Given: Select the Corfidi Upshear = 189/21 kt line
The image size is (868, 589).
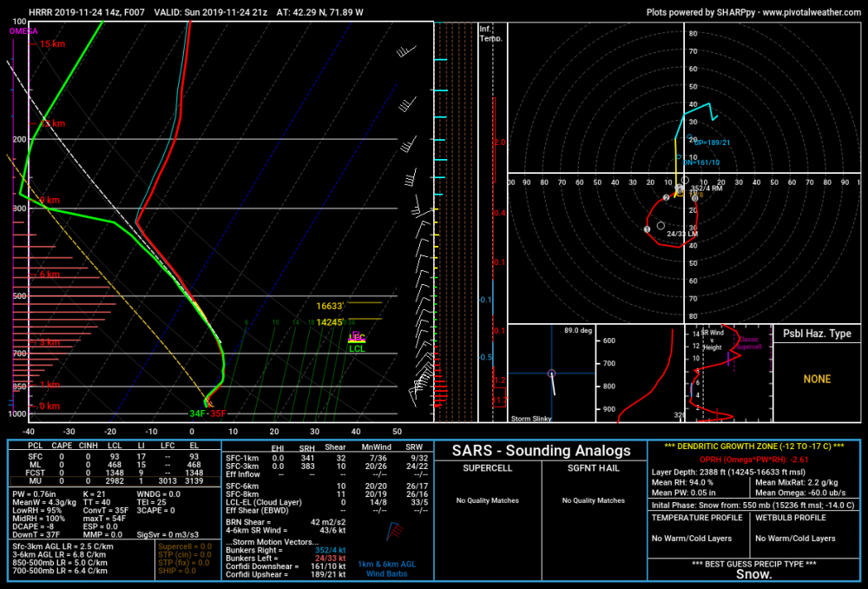Looking at the screenshot, I should pyautogui.click(x=286, y=574).
